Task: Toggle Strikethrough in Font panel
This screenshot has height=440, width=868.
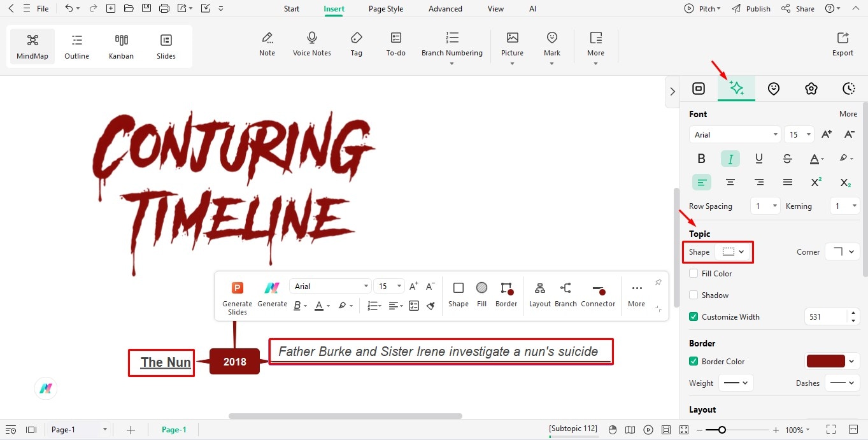Action: [x=788, y=159]
